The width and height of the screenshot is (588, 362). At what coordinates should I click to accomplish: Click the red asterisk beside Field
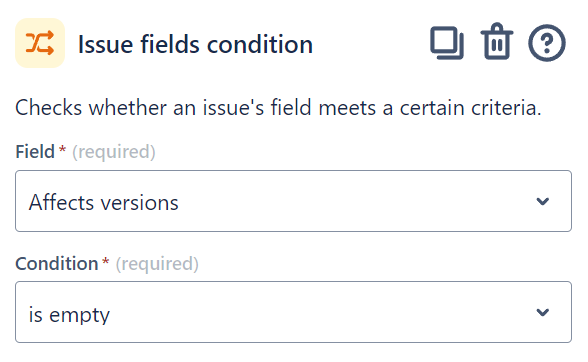(62, 149)
